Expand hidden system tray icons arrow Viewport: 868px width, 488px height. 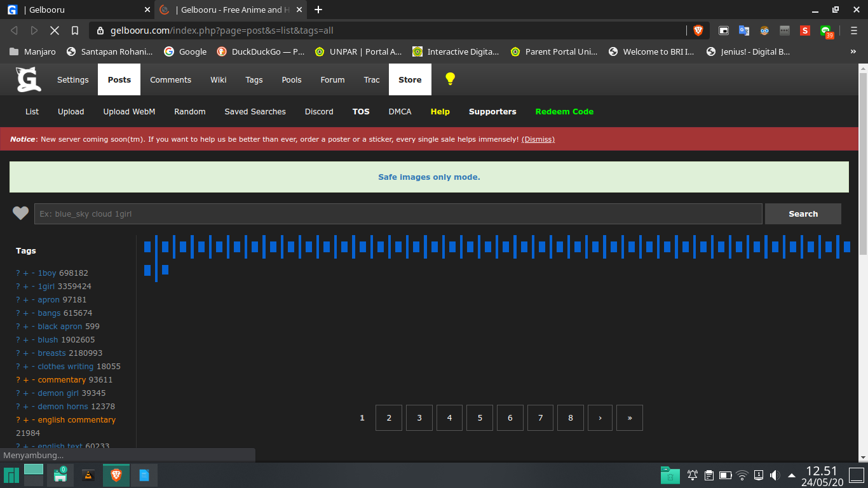tap(792, 475)
